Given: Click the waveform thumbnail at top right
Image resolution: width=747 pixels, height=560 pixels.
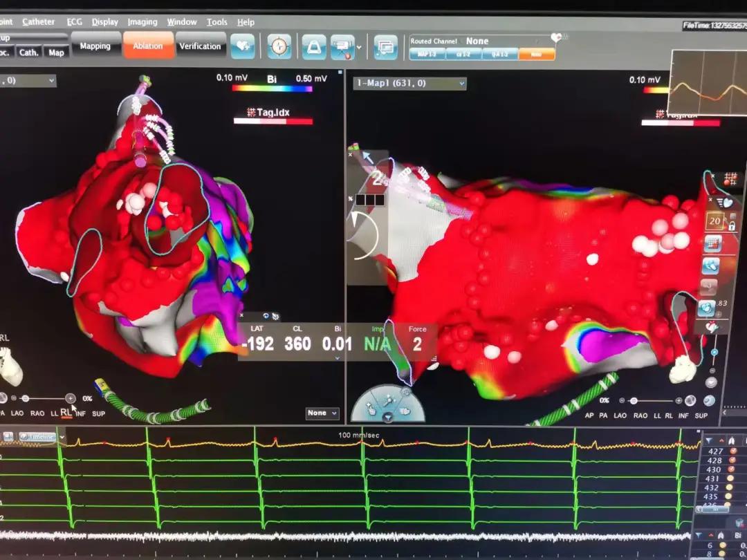Looking at the screenshot, I should 708,82.
